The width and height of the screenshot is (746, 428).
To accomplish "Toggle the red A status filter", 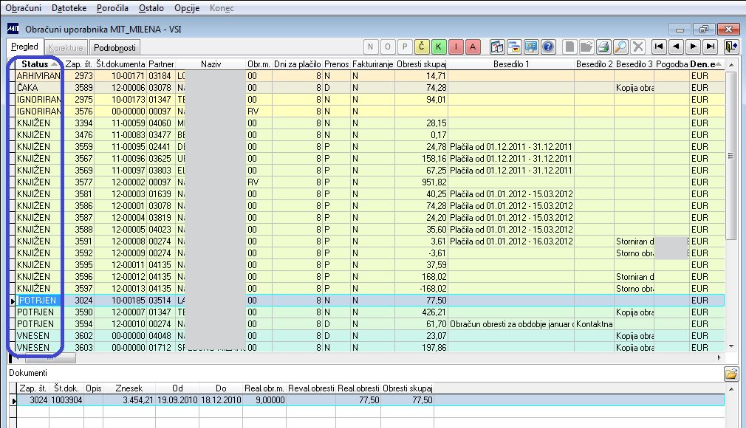I will 473,46.
